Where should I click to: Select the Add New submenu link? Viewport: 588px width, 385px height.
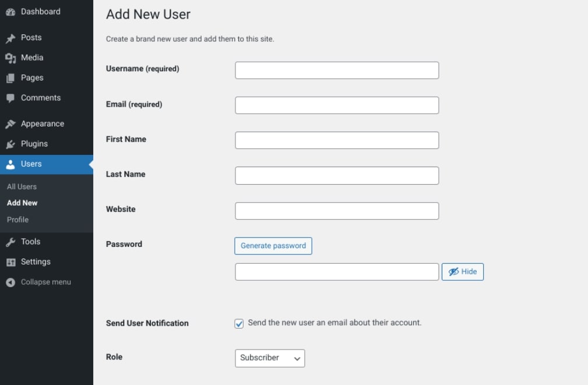[x=22, y=203]
